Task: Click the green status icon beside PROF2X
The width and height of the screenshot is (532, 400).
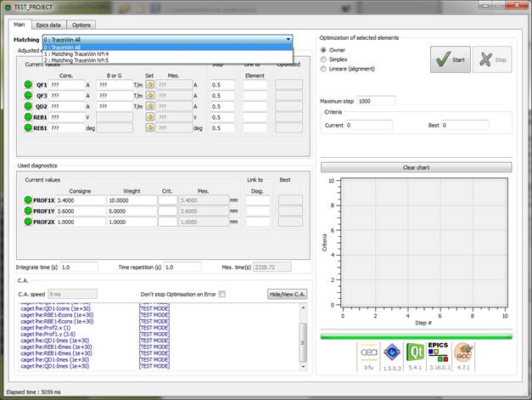Action: click(x=28, y=222)
